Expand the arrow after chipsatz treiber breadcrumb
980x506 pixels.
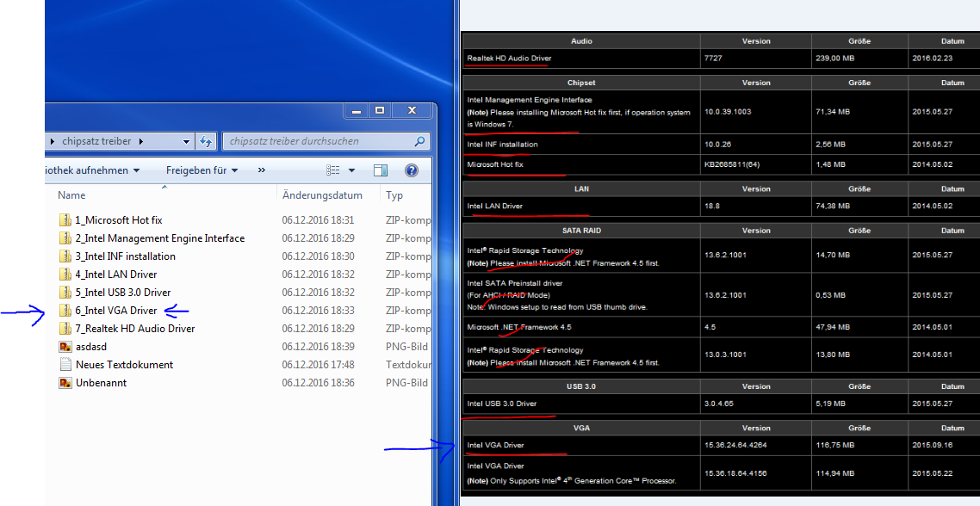click(x=141, y=141)
